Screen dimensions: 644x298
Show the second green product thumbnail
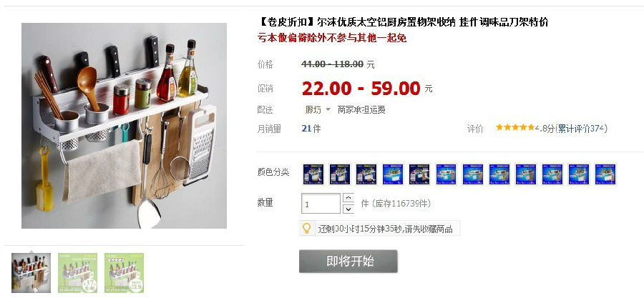[77, 272]
